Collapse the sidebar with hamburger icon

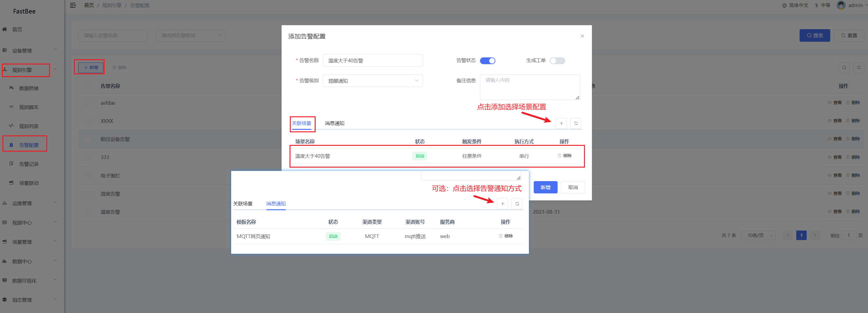tap(73, 6)
